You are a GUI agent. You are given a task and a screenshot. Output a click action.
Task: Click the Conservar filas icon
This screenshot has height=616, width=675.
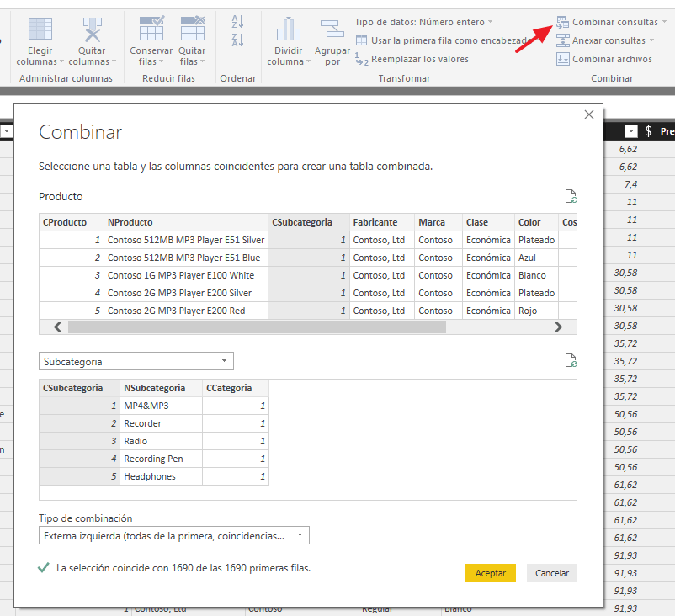click(151, 29)
